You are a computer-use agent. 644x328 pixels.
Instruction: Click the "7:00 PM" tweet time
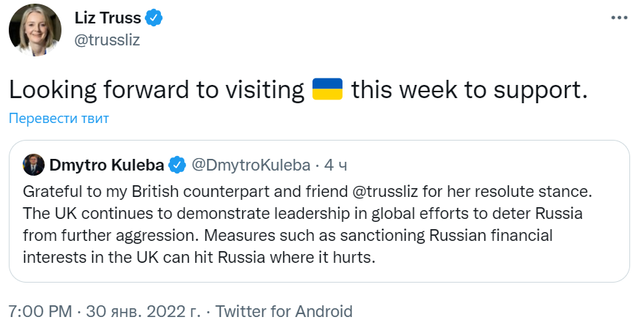click(x=38, y=311)
